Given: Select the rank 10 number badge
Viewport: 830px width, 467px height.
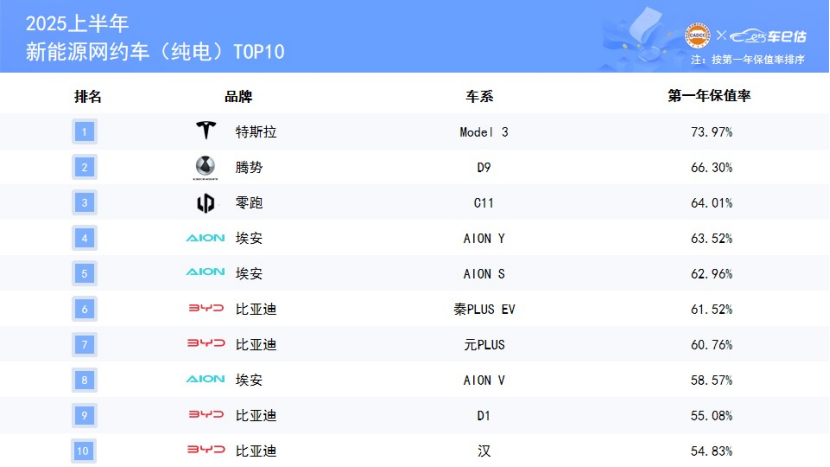Looking at the screenshot, I should (85, 450).
